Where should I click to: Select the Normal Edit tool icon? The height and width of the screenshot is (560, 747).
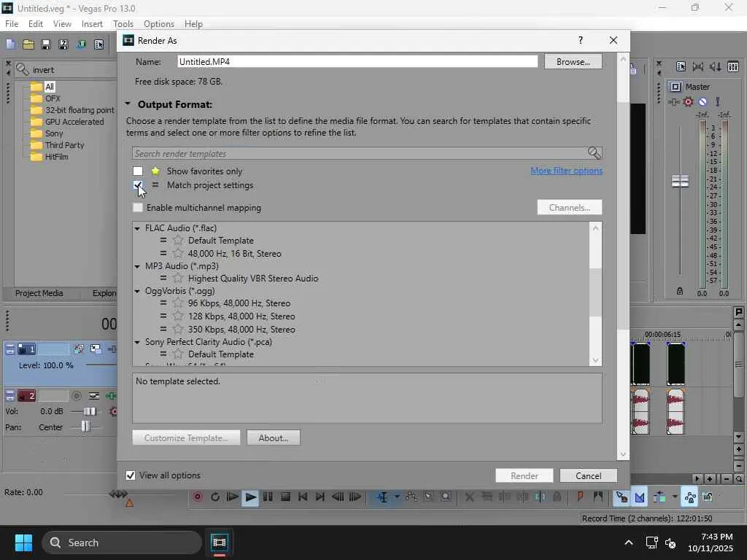click(x=382, y=497)
